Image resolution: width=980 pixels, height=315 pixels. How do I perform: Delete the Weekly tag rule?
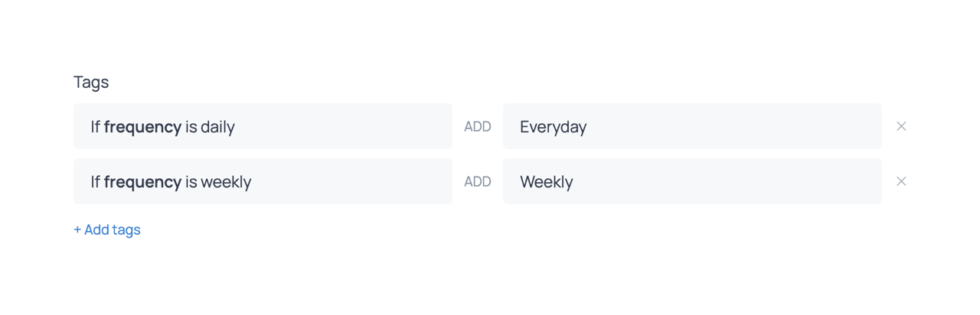pos(901,181)
